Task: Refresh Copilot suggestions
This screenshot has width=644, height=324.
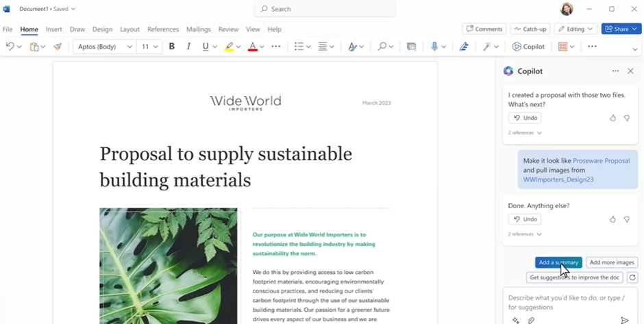Action: (632, 277)
